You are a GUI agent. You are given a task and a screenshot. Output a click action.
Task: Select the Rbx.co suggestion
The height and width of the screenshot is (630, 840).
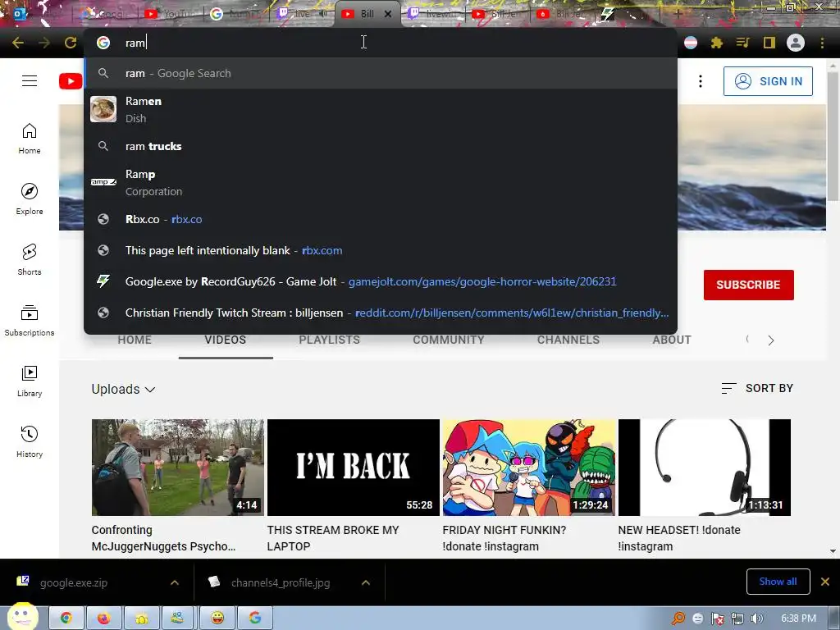(x=381, y=219)
